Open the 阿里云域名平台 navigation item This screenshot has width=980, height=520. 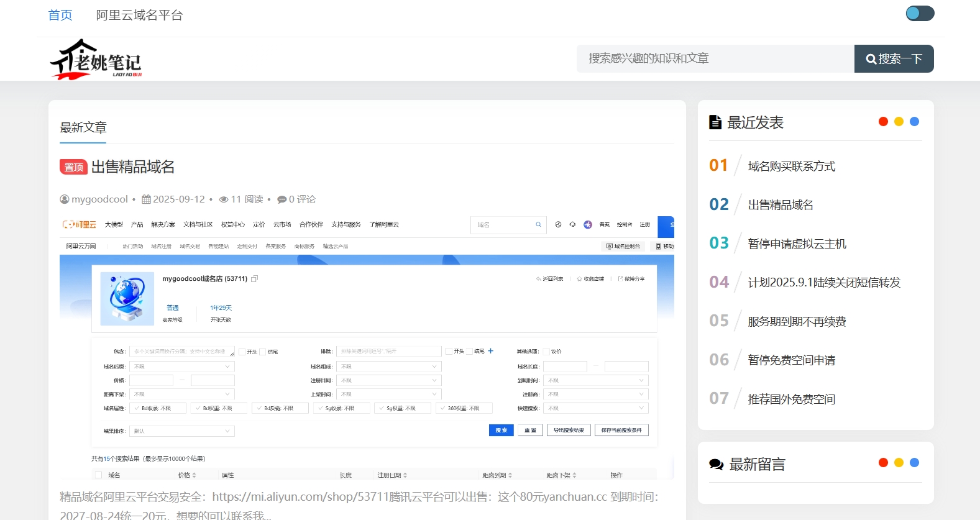[139, 15]
